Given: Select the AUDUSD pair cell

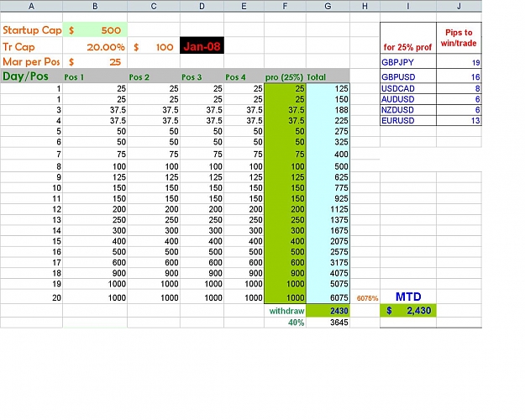Looking at the screenshot, I should [x=408, y=99].
